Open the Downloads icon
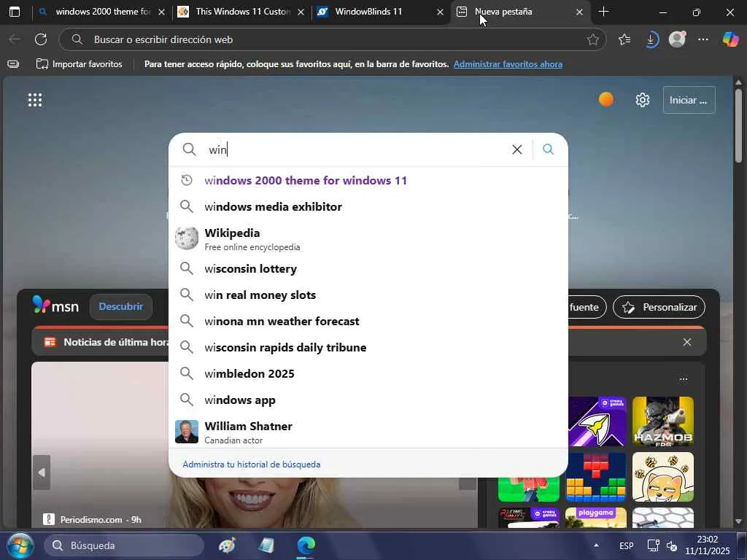747x560 pixels. [651, 39]
